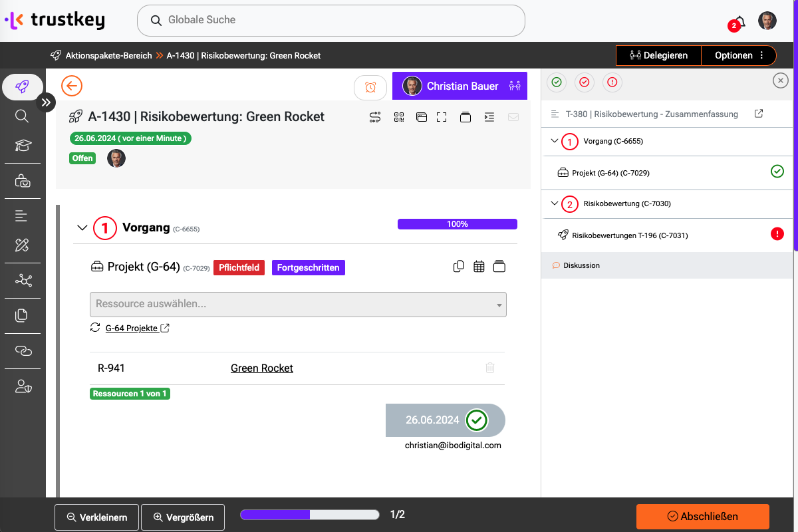Click the orange alarm clock reminder button
Viewport: 798px width, 532px height.
tap(370, 87)
